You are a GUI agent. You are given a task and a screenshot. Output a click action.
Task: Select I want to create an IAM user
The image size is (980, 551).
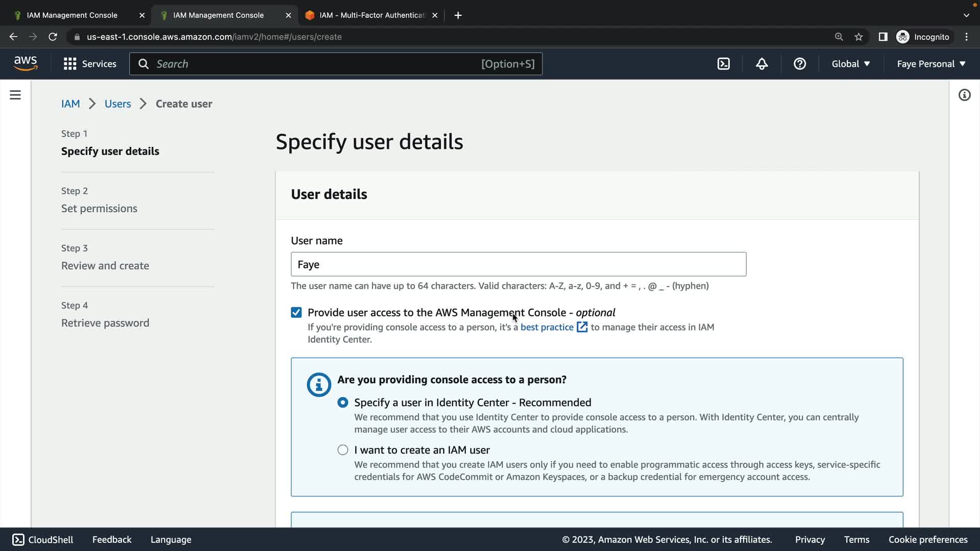click(x=343, y=450)
